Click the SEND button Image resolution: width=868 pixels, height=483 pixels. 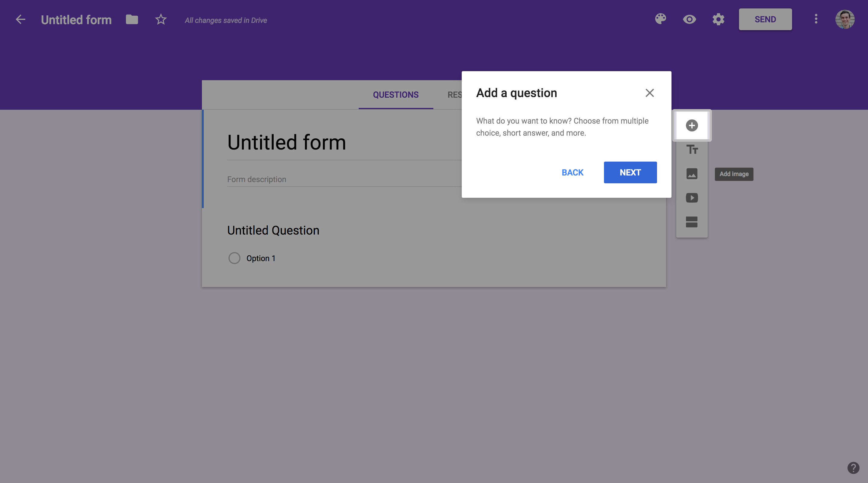[765, 19]
